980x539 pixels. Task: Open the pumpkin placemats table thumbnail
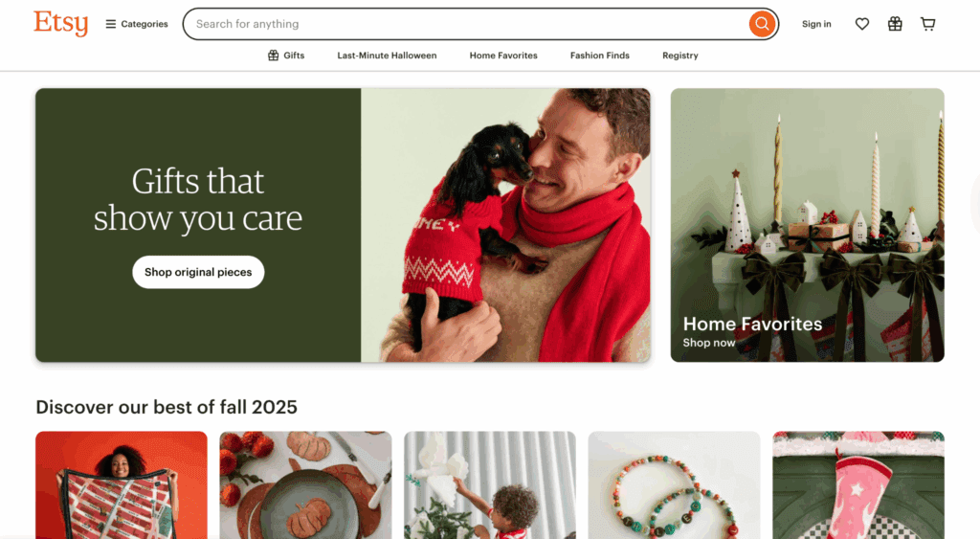pyautogui.click(x=305, y=485)
